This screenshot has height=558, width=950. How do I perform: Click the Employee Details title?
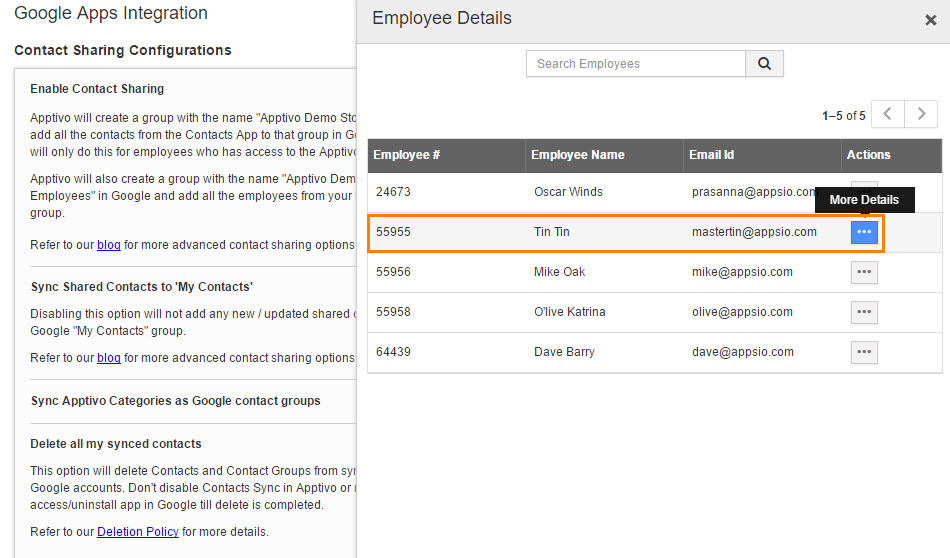click(x=442, y=18)
